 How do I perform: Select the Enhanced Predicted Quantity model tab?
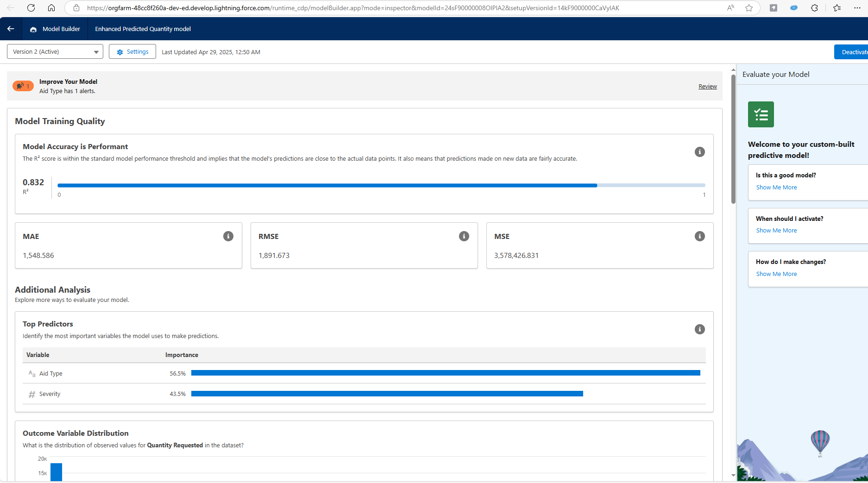(x=143, y=29)
